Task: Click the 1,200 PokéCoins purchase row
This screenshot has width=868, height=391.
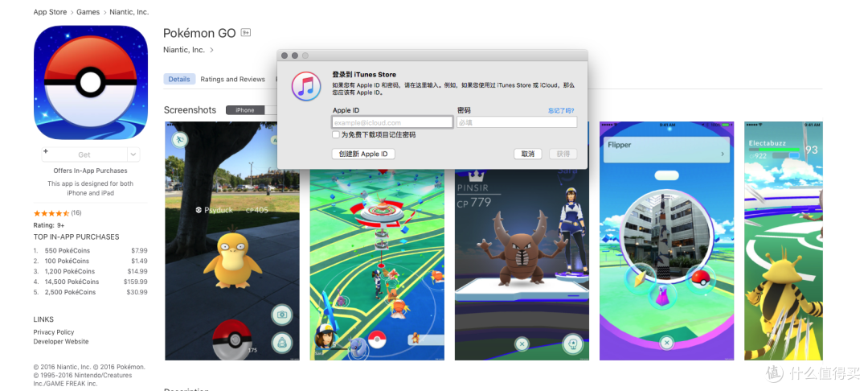Action: click(90, 271)
